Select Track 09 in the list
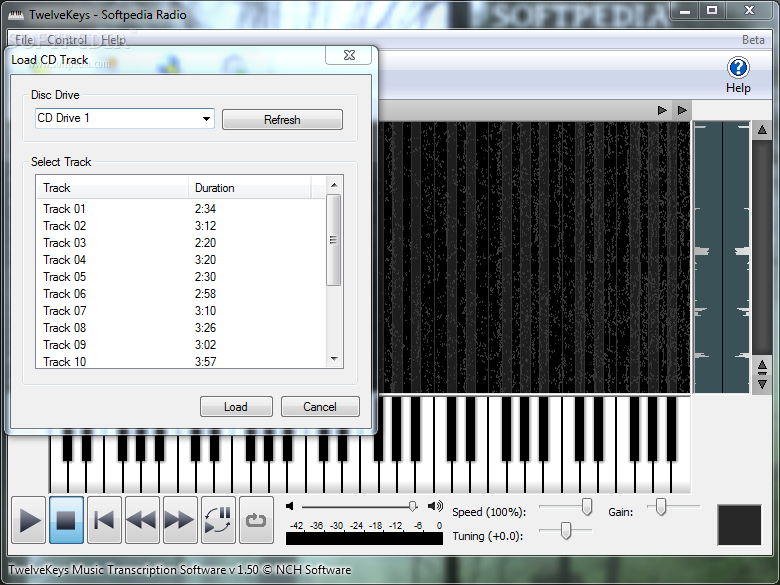 (182, 344)
